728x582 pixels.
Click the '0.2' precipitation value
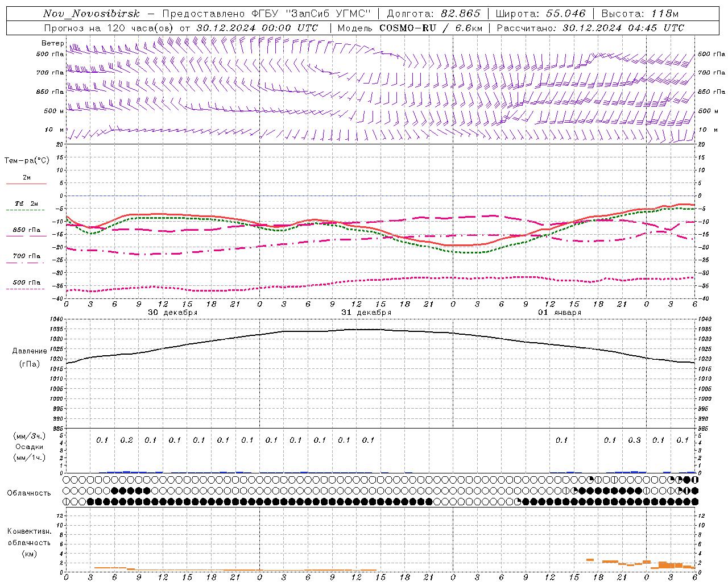pos(126,440)
